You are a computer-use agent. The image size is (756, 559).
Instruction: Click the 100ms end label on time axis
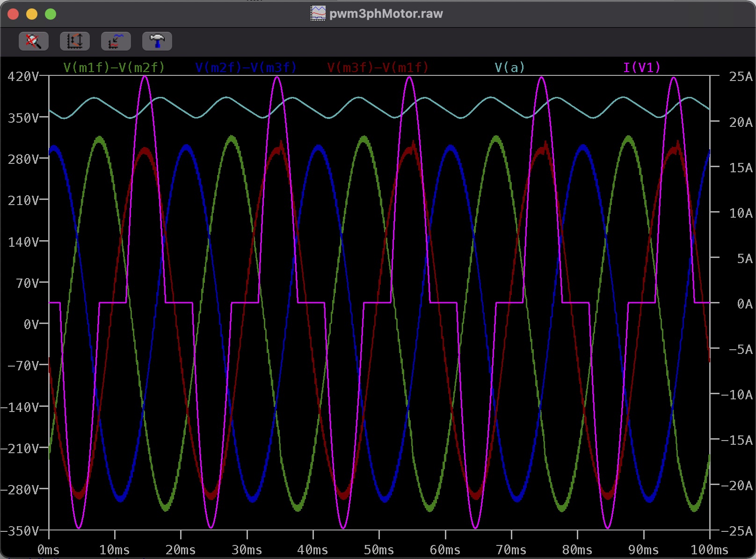[x=709, y=550]
